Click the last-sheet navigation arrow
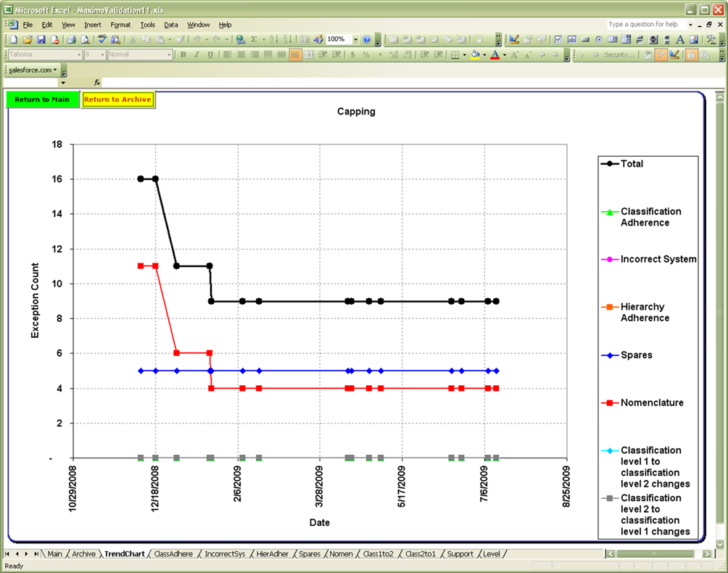The height and width of the screenshot is (573, 728). [x=36, y=554]
